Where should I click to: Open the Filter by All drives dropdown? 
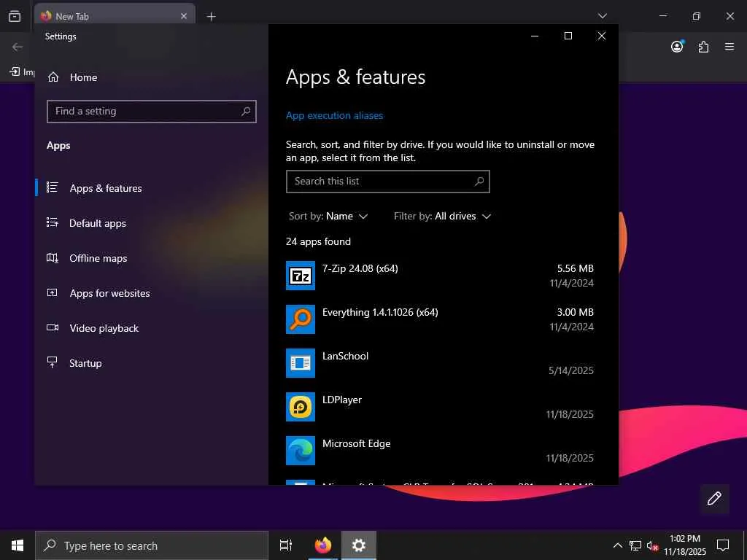pyautogui.click(x=442, y=216)
